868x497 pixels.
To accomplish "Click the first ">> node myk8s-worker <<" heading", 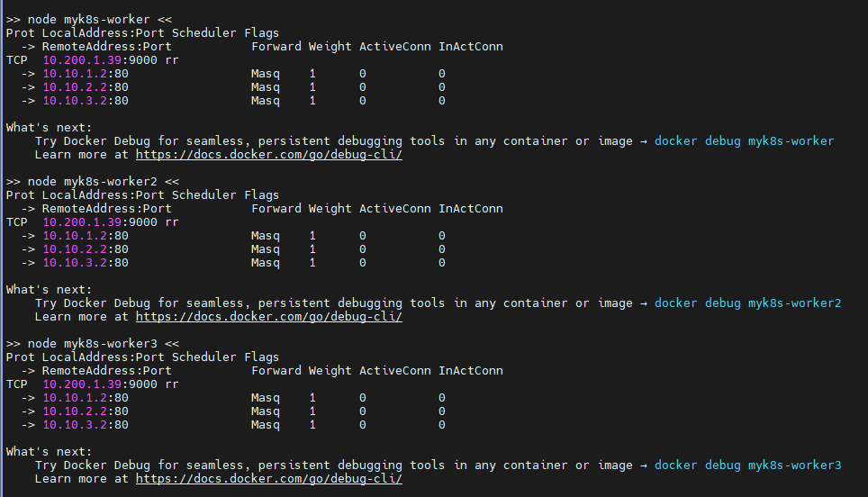I will coord(88,19).
